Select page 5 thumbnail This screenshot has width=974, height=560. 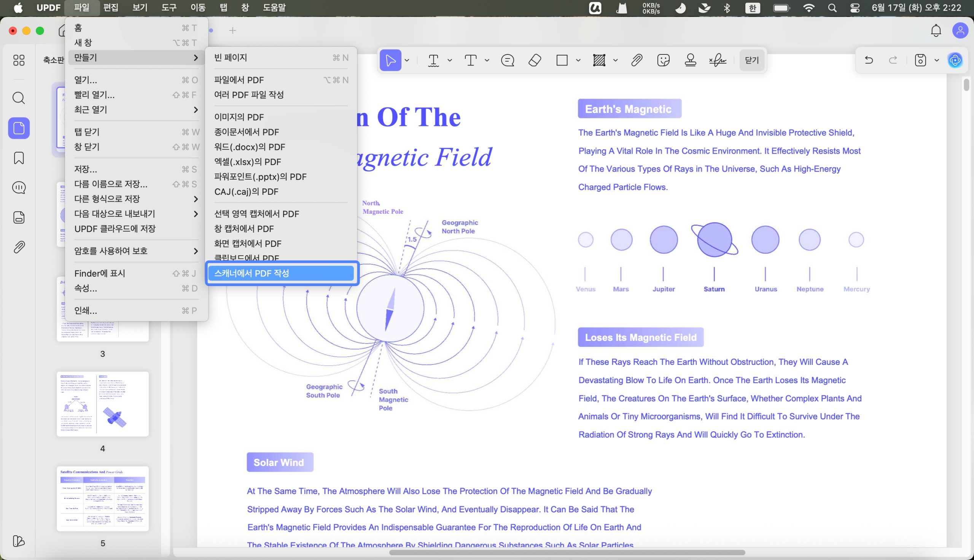click(103, 498)
